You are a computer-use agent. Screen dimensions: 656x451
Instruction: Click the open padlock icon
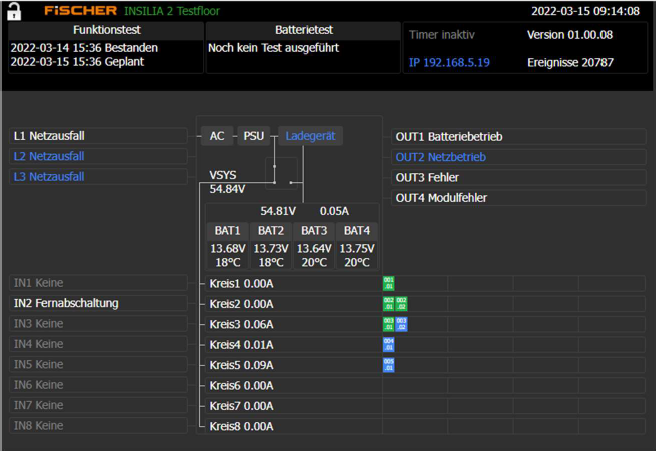(x=14, y=11)
